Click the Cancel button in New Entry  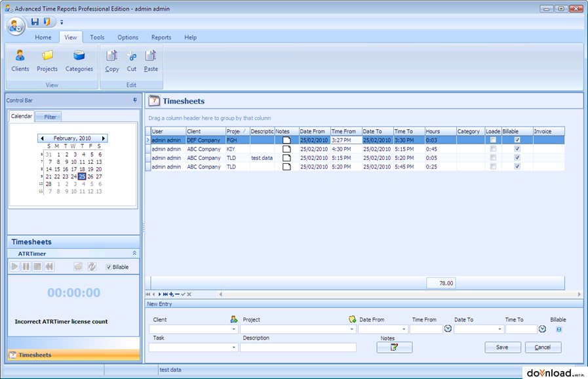543,347
